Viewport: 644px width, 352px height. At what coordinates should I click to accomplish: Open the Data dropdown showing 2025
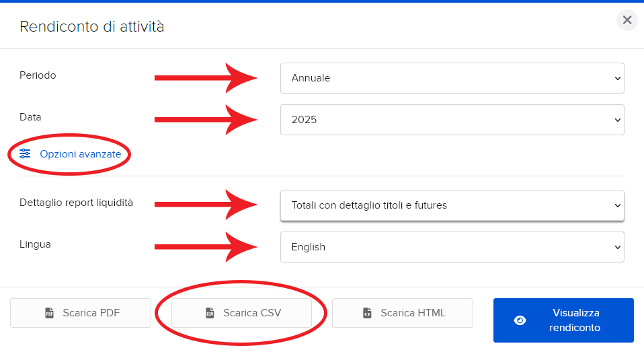coord(452,120)
